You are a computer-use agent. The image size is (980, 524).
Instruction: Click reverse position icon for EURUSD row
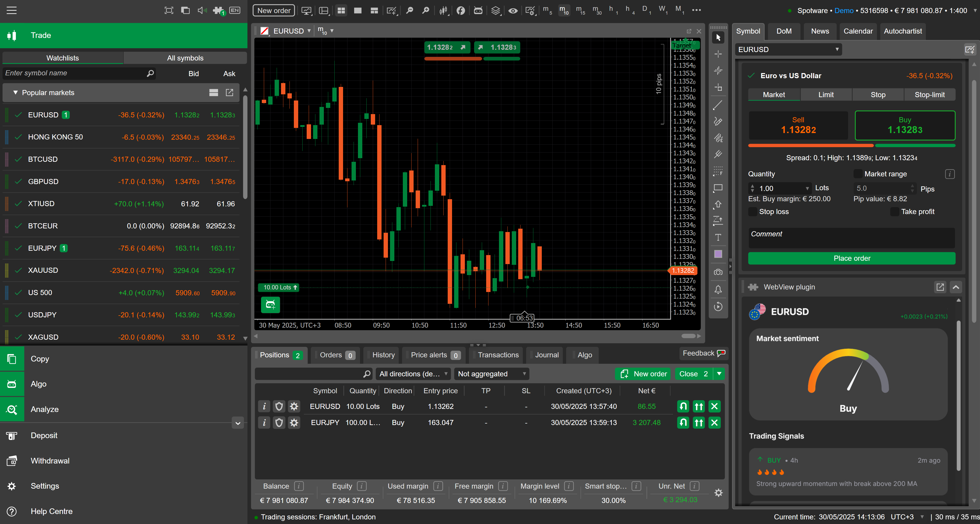[683, 407]
